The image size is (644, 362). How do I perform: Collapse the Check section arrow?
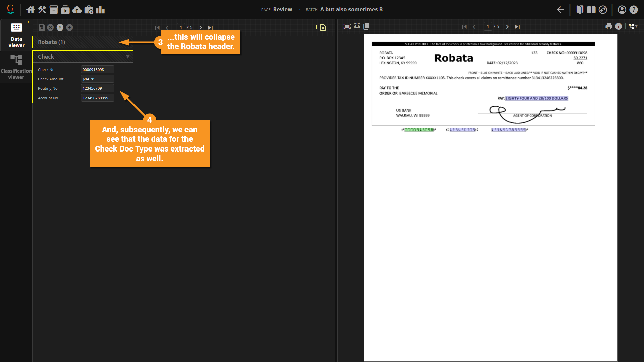[x=128, y=57]
